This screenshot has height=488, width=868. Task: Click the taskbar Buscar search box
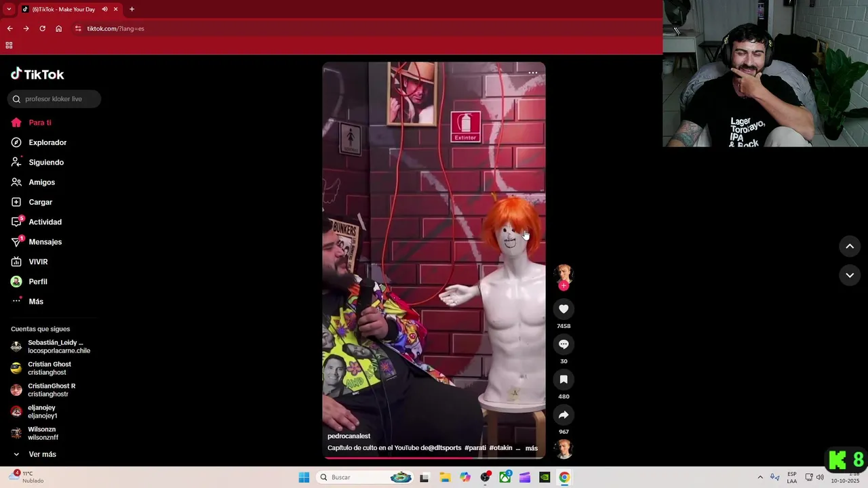[366, 477]
